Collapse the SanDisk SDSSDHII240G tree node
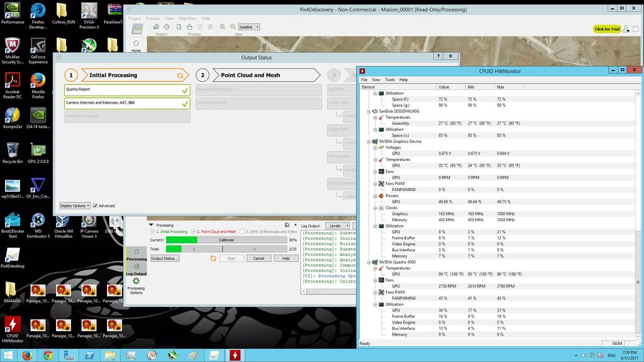 [369, 111]
